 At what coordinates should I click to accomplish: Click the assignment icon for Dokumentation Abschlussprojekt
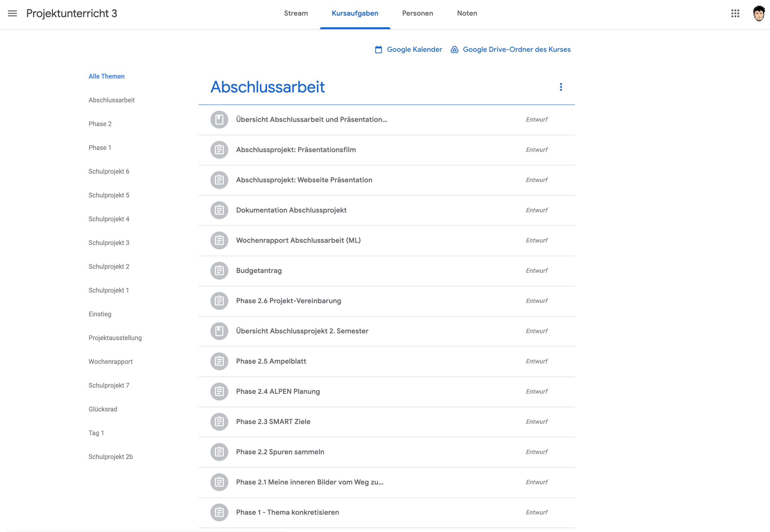pyautogui.click(x=219, y=210)
